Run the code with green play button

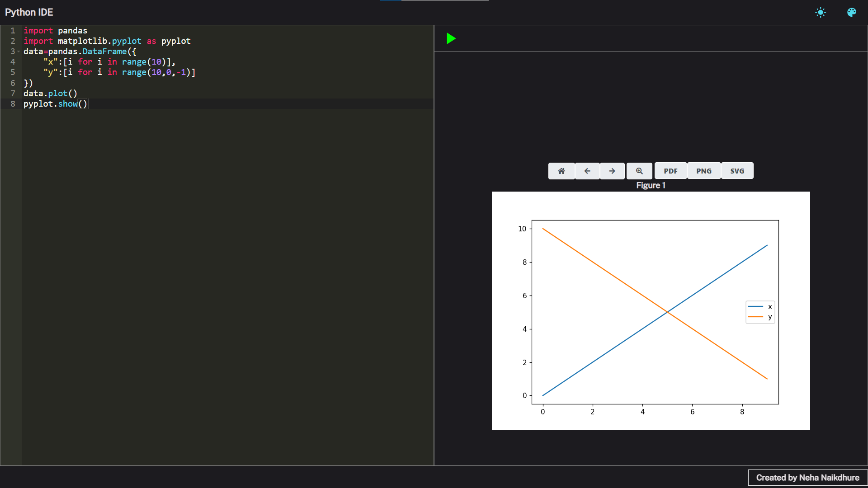click(451, 38)
